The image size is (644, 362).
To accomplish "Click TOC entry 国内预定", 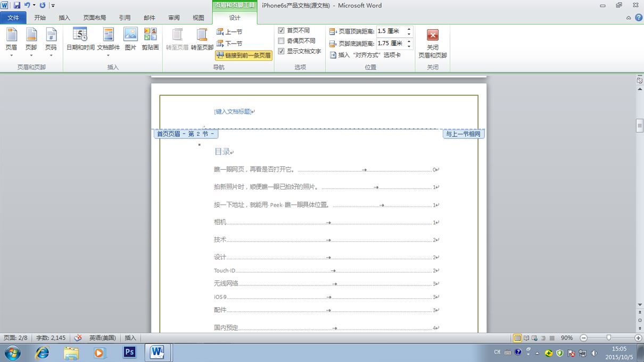I will 226,328.
